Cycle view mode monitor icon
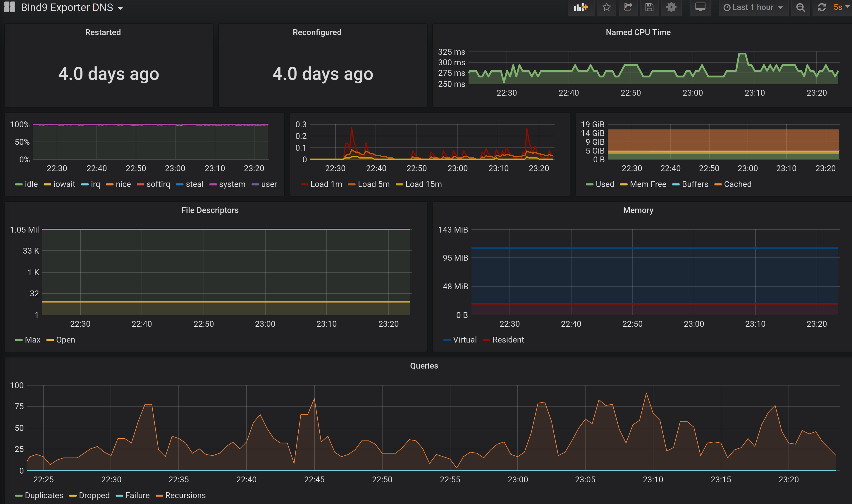Screen dimensions: 852x504 (x=700, y=8)
